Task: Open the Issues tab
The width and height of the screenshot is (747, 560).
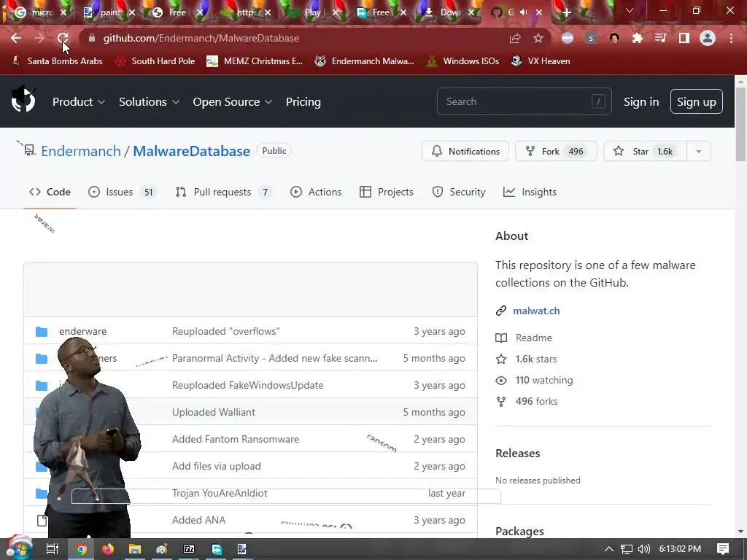Action: [x=122, y=192]
